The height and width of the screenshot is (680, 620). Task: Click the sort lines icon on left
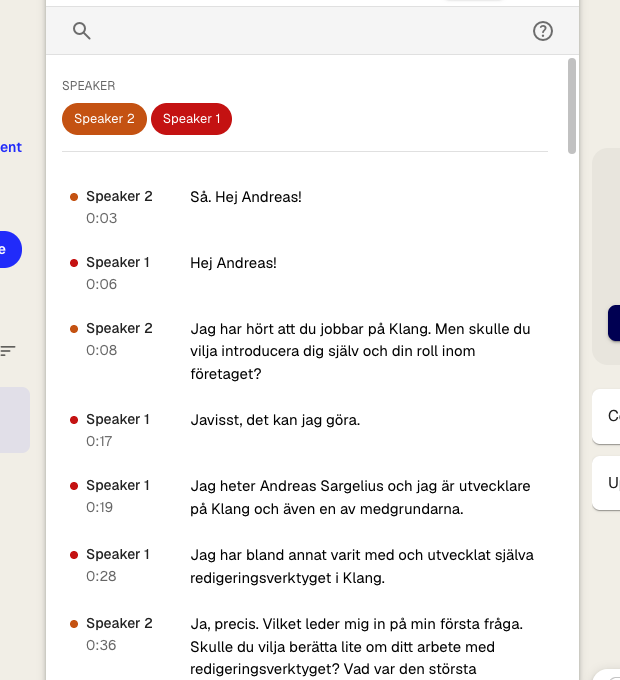[8, 351]
